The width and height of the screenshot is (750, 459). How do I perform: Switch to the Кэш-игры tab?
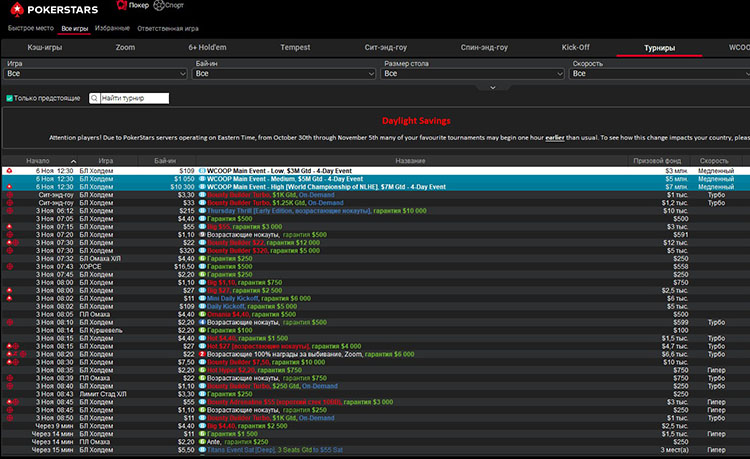[x=44, y=47]
